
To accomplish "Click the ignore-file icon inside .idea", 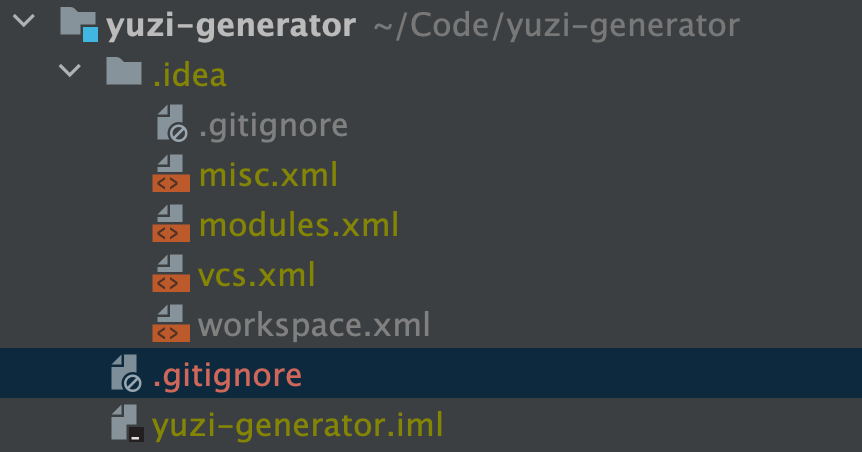I will click(171, 124).
